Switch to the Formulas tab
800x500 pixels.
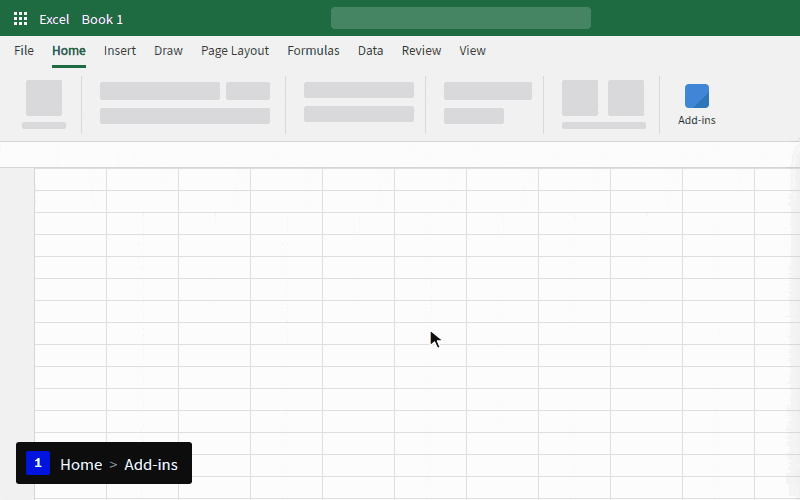313,51
